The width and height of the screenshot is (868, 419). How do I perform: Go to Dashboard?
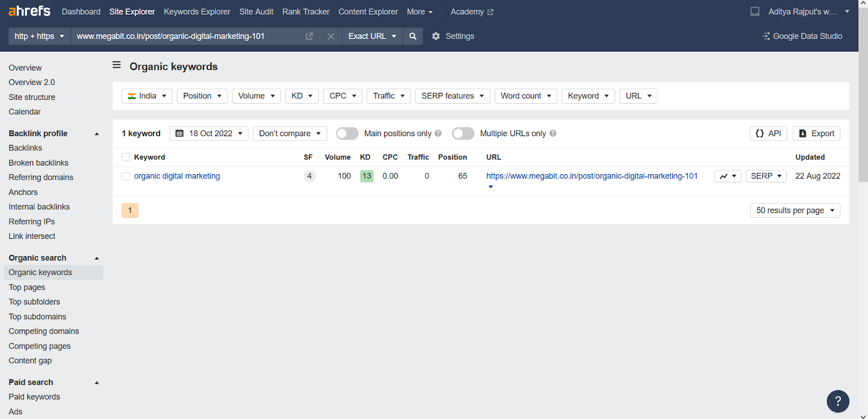coord(81,11)
